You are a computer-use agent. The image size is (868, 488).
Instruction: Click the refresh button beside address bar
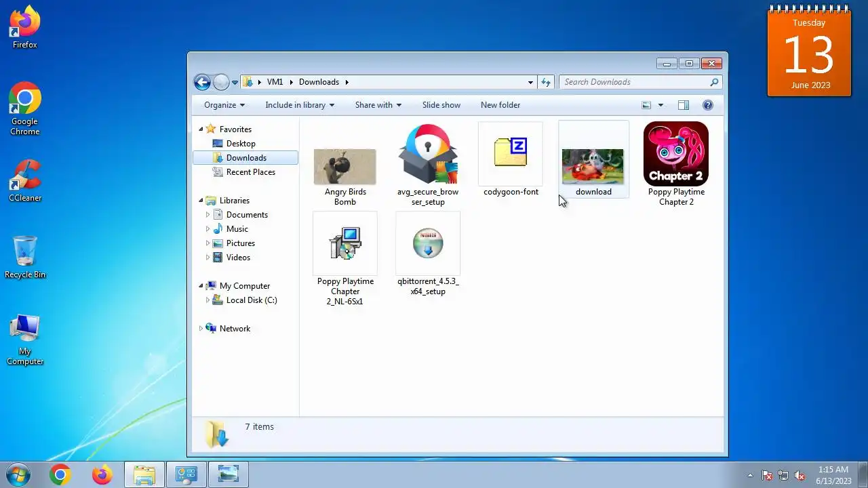point(546,82)
